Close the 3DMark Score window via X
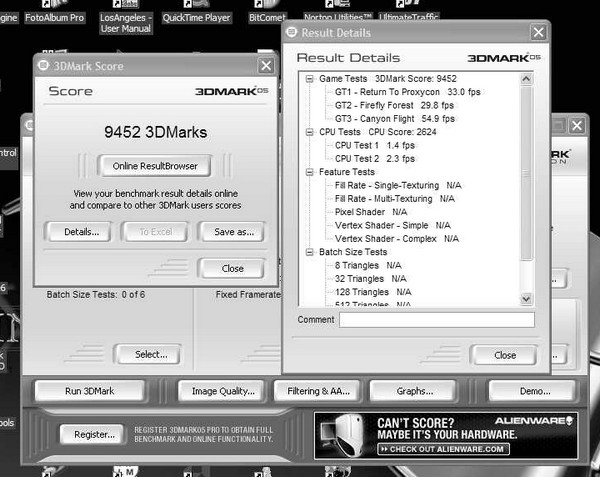This screenshot has height=477, width=600. [266, 66]
